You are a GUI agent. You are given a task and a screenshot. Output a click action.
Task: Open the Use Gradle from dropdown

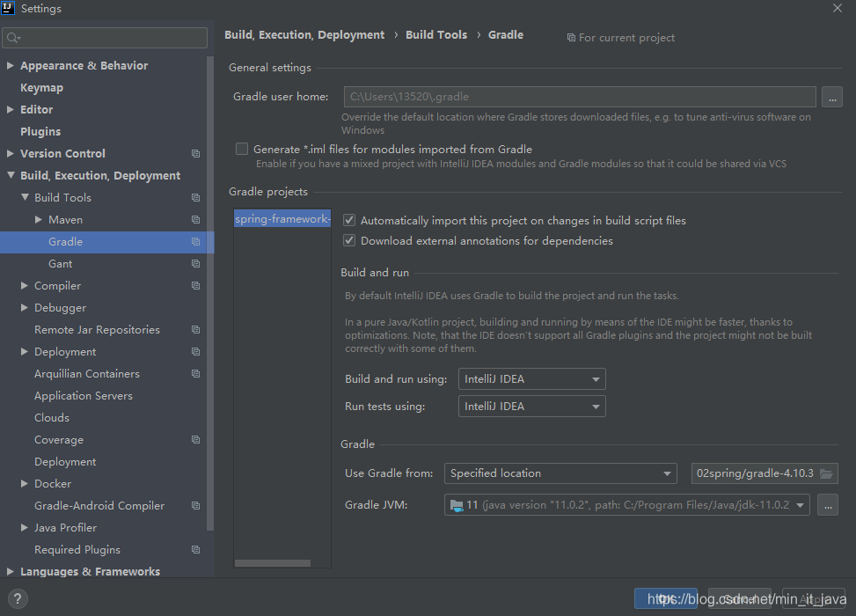[560, 473]
